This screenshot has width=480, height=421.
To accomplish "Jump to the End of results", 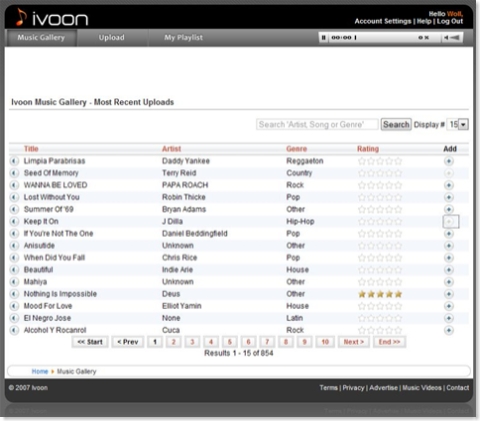I will pos(389,342).
